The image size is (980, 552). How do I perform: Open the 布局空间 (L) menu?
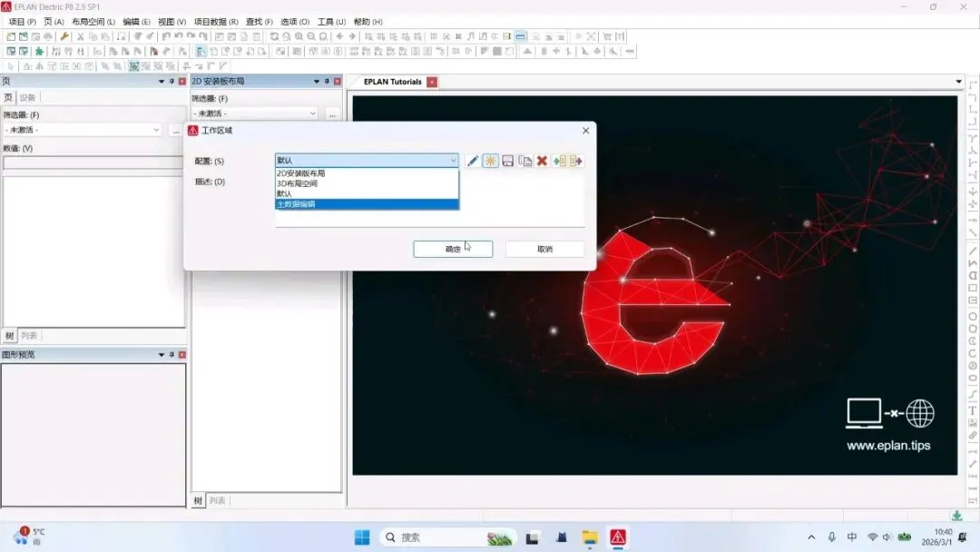click(x=93, y=22)
